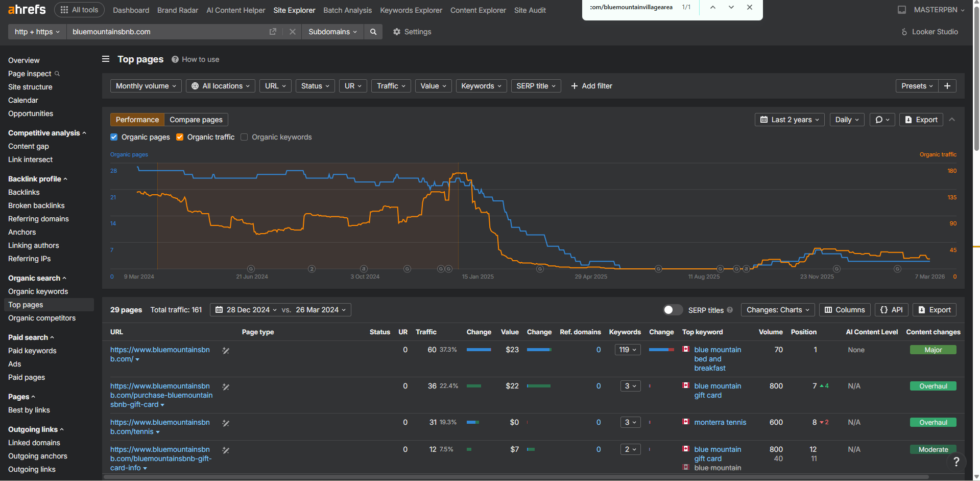Uncheck the Organic pages checkbox
The width and height of the screenshot is (980, 481).
click(x=114, y=137)
